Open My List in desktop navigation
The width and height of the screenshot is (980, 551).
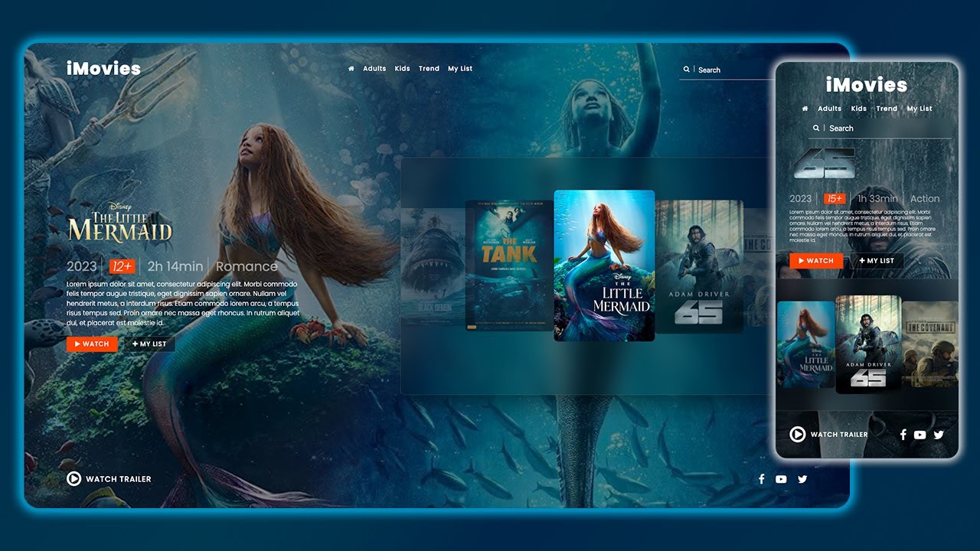[460, 69]
